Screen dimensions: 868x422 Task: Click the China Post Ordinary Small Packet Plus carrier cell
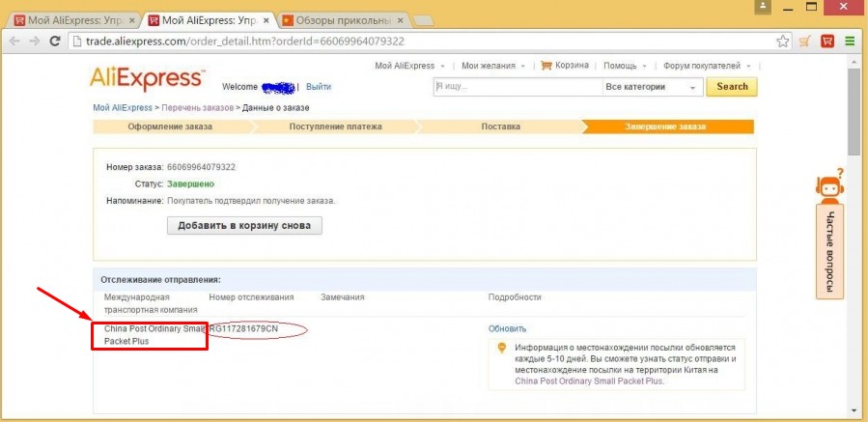[x=150, y=335]
